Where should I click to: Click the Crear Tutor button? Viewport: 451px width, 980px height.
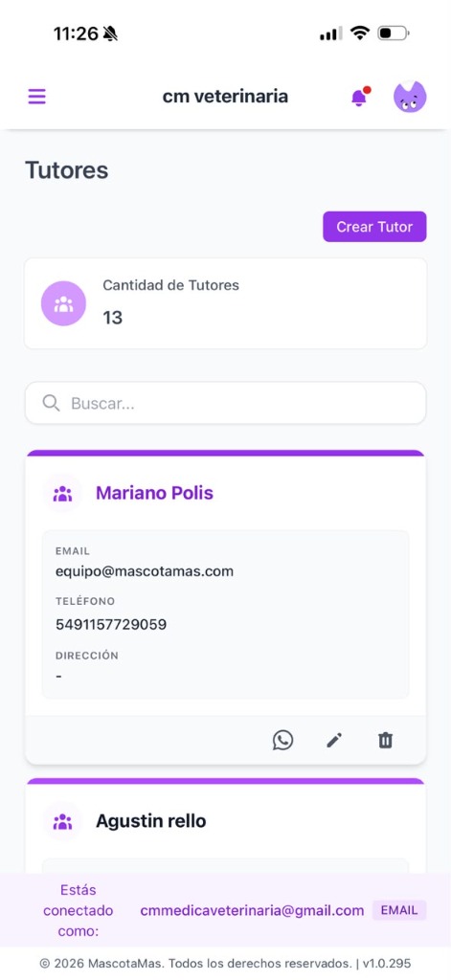coord(374,226)
